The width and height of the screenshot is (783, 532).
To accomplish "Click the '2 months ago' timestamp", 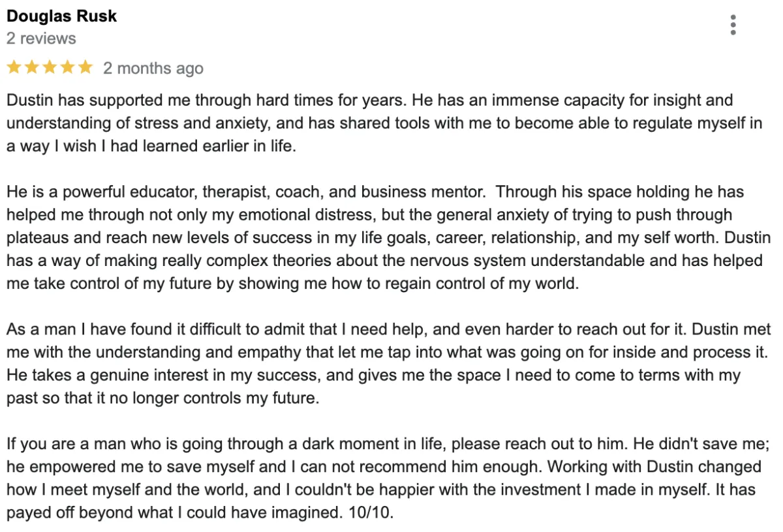I will pos(153,68).
